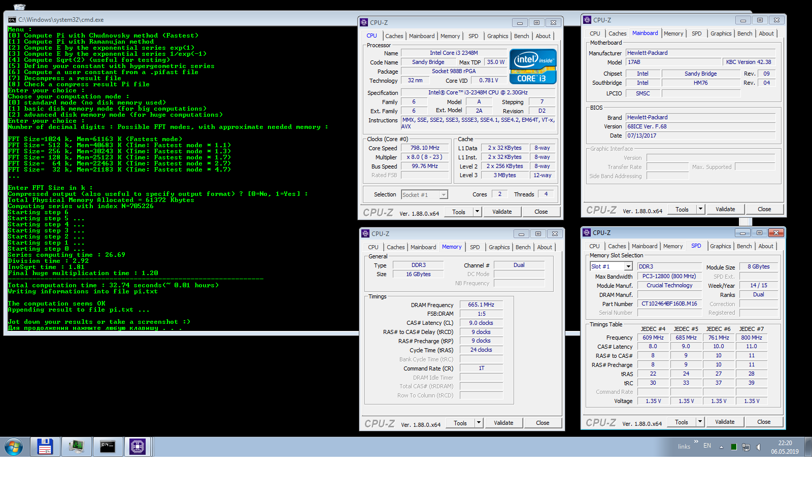
Task: Open the Socket #1 selection combo box
Action: click(424, 194)
